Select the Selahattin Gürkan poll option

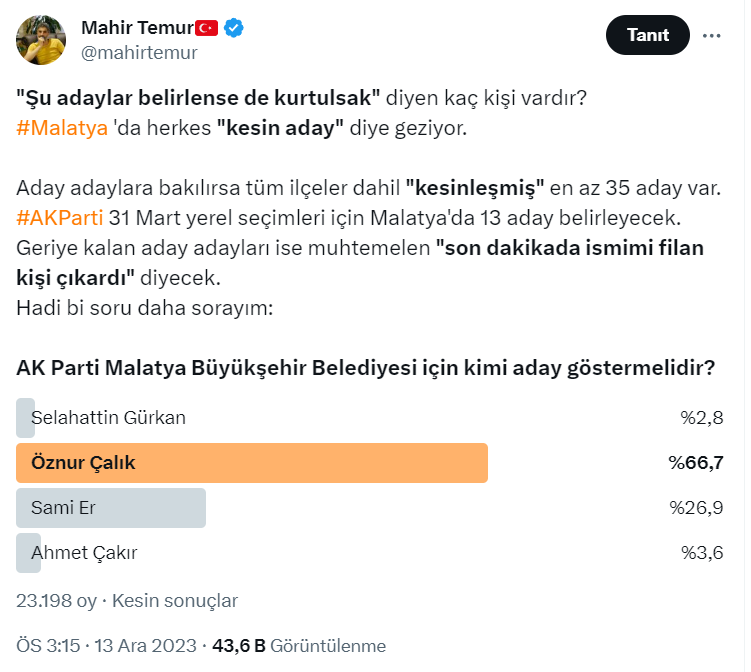[x=109, y=418]
